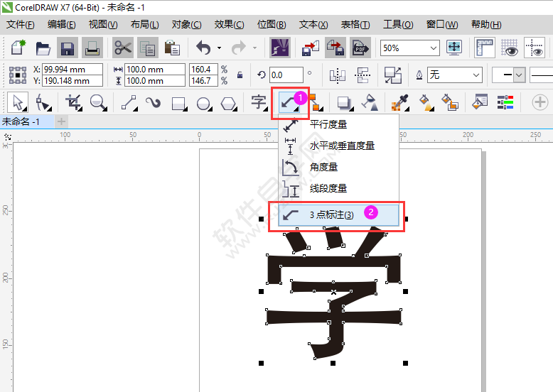
Task: Undo the last action arrow
Action: (203, 48)
